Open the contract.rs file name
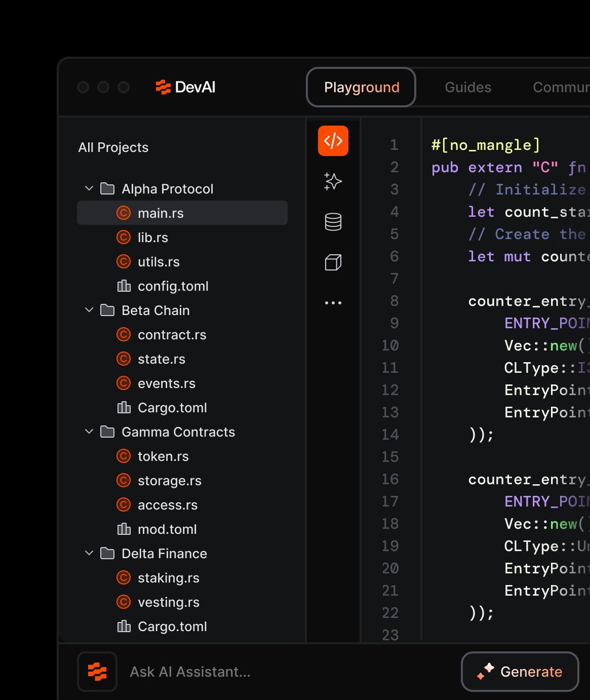This screenshot has width=590, height=700. pyautogui.click(x=172, y=335)
